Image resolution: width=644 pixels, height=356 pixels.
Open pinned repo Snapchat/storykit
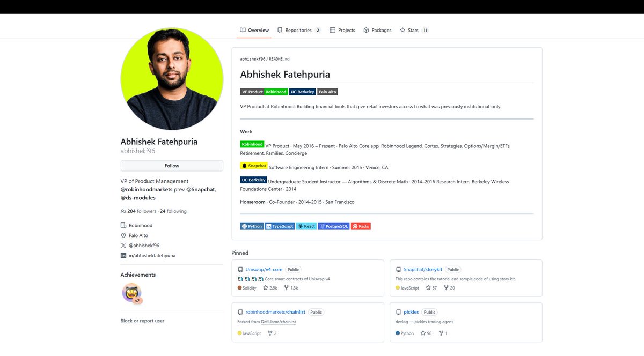pyautogui.click(x=423, y=270)
